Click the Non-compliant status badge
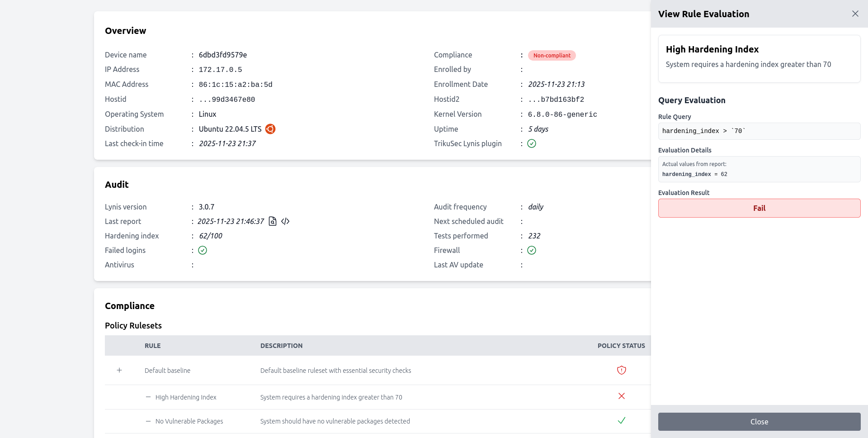The image size is (868, 438). point(552,55)
